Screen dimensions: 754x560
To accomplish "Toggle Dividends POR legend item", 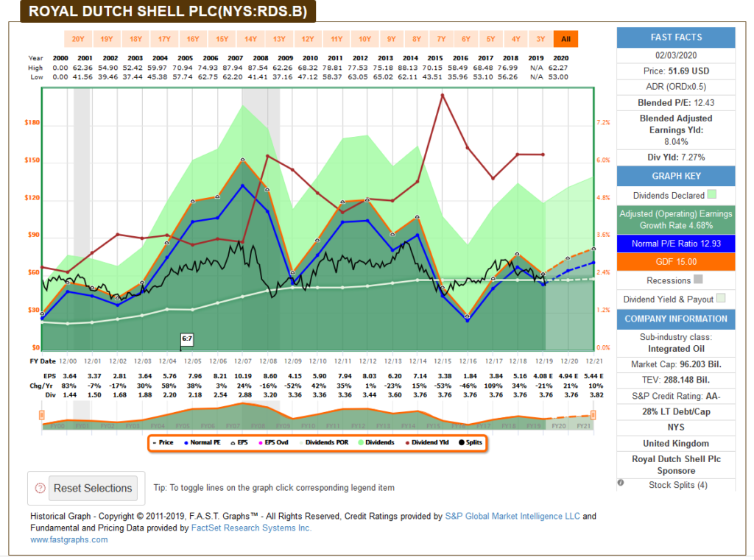I will coord(323,443).
